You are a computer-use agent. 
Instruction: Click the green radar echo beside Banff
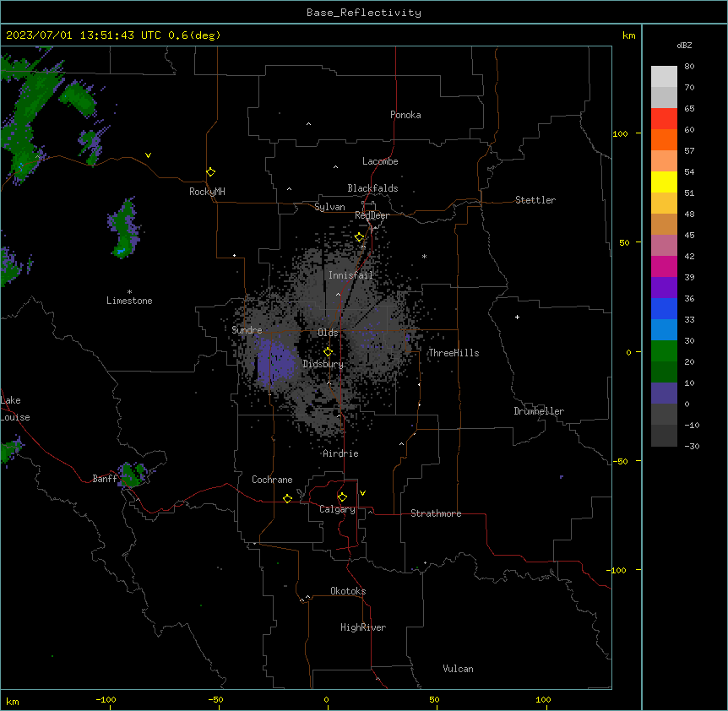[x=133, y=475]
